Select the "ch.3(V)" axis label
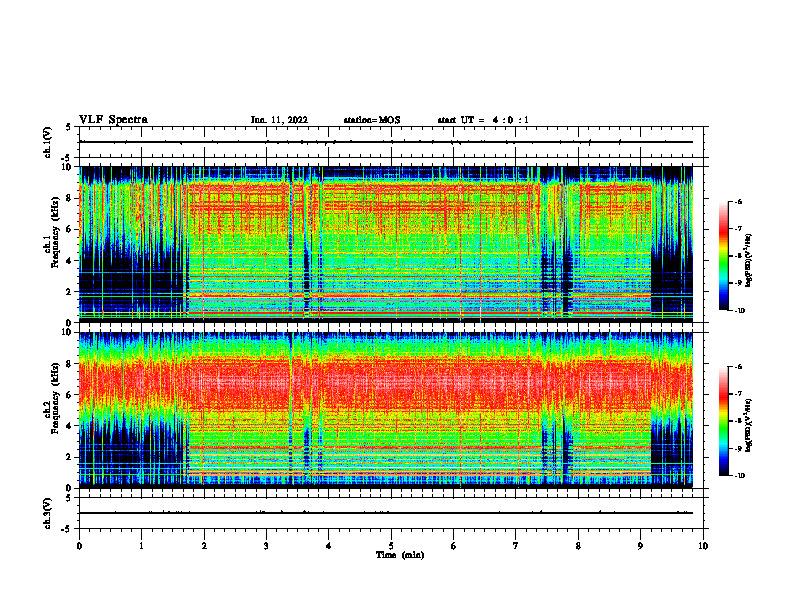Screen dimensions: 792x612 (x=47, y=513)
